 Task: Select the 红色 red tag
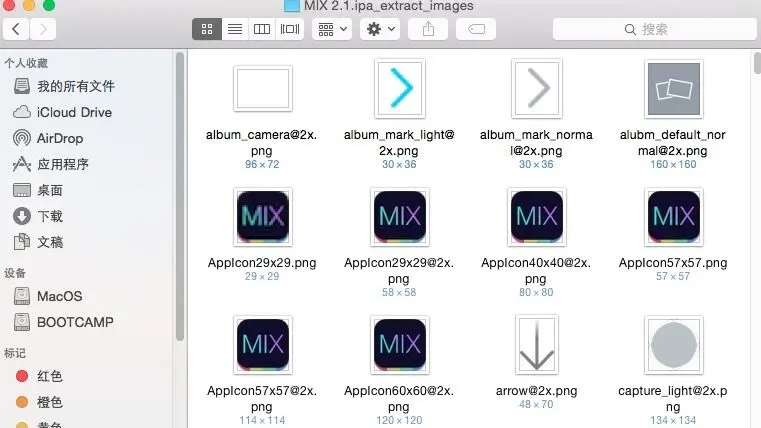[x=39, y=376]
